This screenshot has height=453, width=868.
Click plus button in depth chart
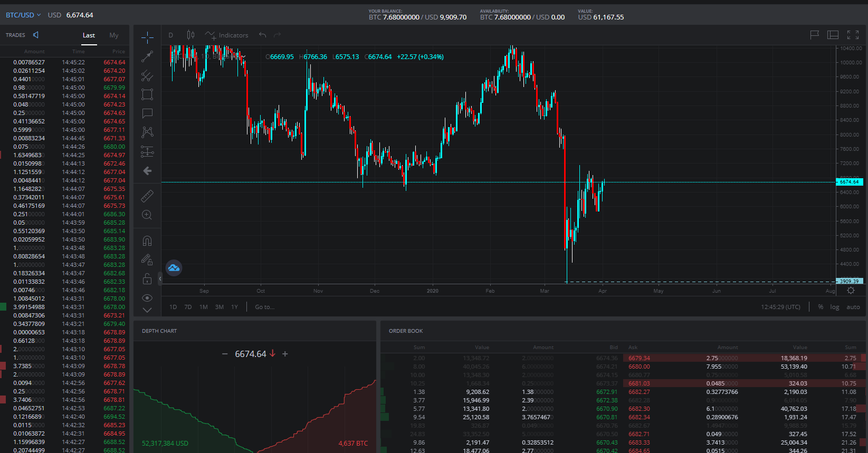tap(285, 354)
